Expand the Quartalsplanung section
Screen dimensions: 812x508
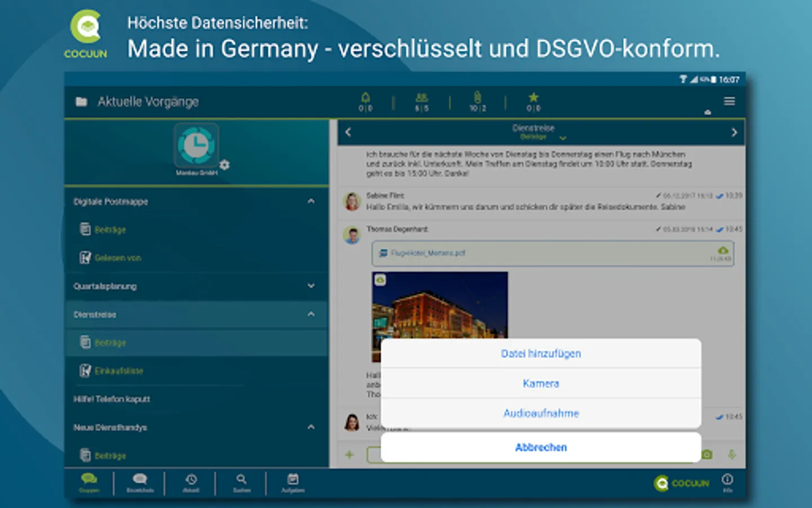click(311, 286)
